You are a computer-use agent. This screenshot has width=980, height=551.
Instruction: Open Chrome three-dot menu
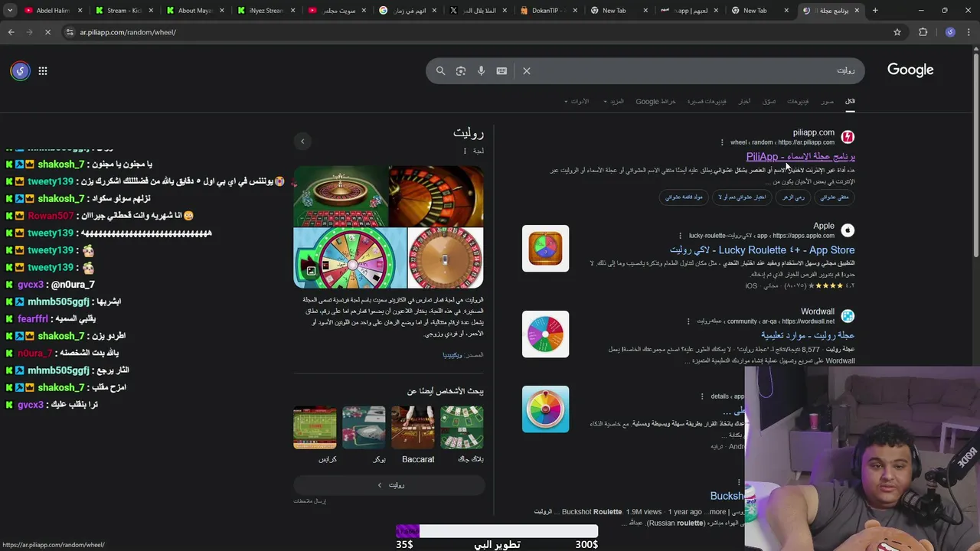pyautogui.click(x=969, y=32)
